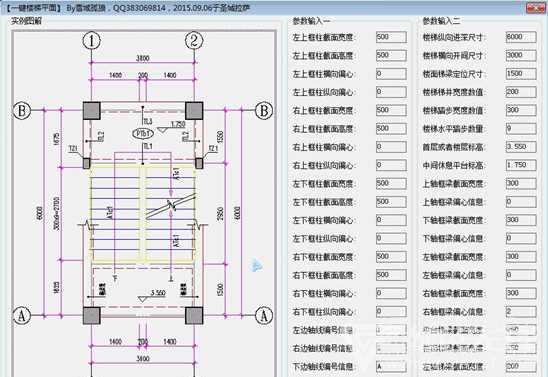This screenshot has width=548, height=377.
Task: Click the 右边轴线编号信息 input box
Action: point(391,348)
